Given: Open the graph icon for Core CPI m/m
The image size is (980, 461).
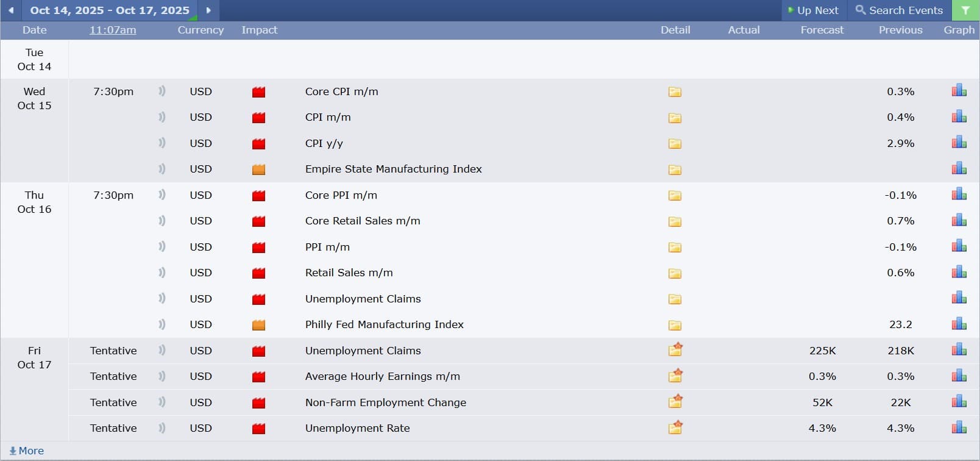Looking at the screenshot, I should click(959, 91).
